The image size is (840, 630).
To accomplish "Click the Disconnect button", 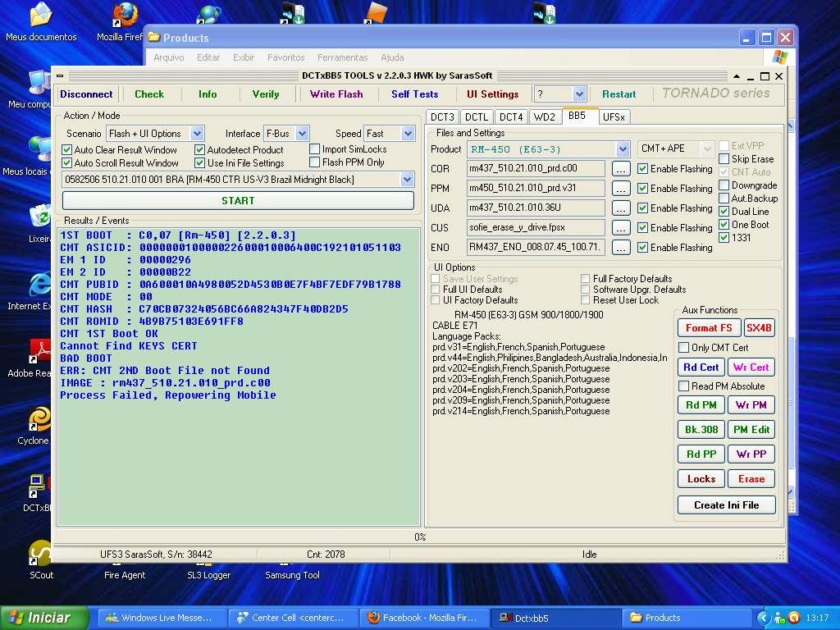I will [86, 94].
